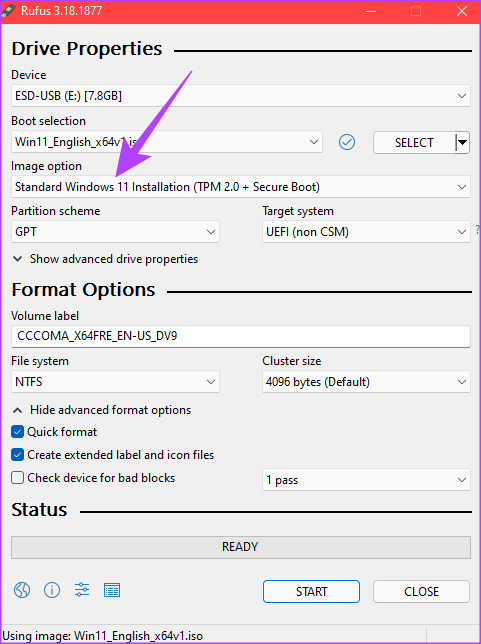Expand Show advanced drive properties
Viewport: 481px width, 644px height.
click(x=106, y=259)
